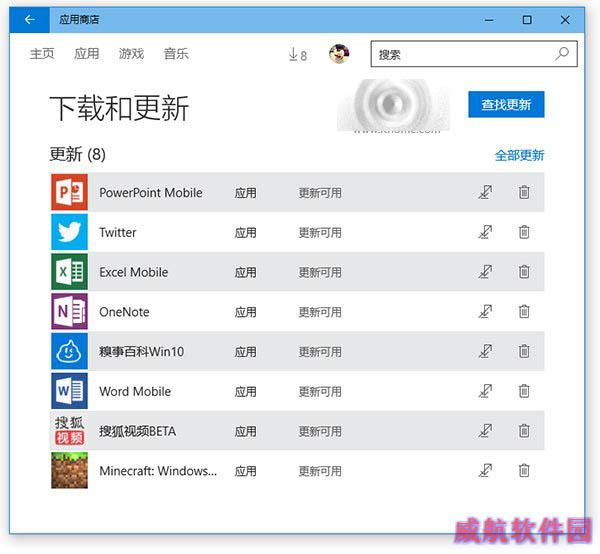Click the Excel Mobile app icon
600x554 pixels.
click(69, 272)
